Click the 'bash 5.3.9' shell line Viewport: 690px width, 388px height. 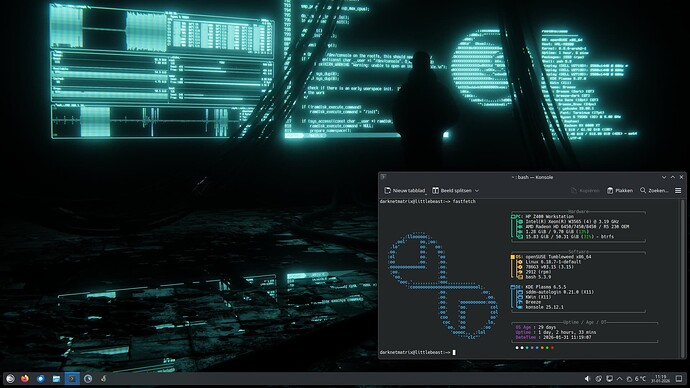[538, 277]
